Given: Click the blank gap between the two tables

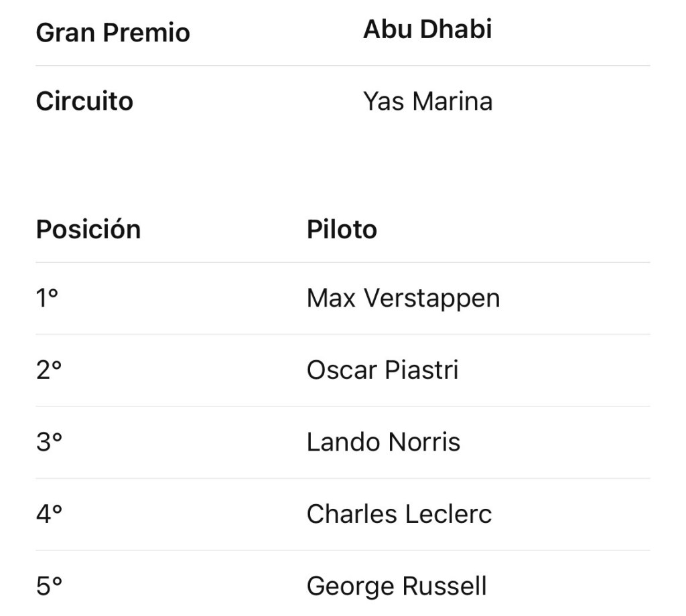Looking at the screenshot, I should [x=343, y=164].
